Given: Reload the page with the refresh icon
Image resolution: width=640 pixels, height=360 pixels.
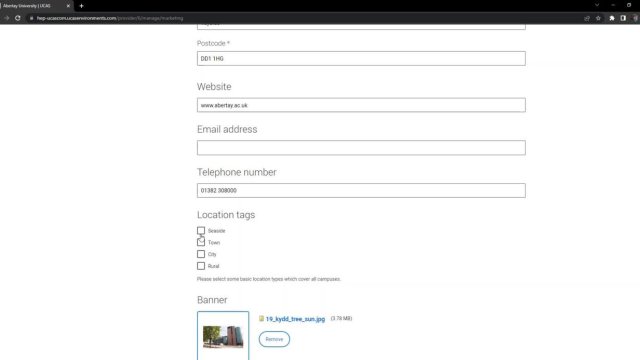Looking at the screenshot, I should click(18, 18).
